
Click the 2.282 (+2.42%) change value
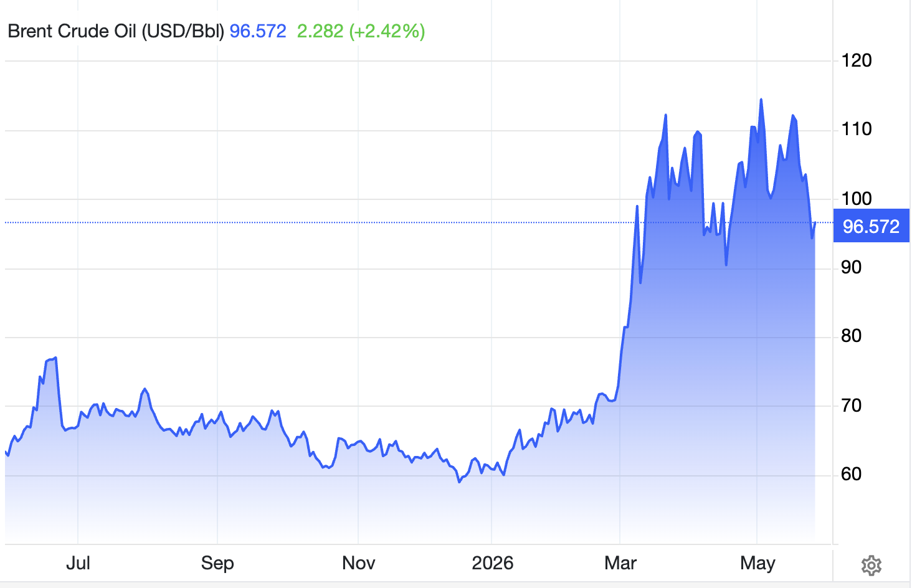pos(361,31)
